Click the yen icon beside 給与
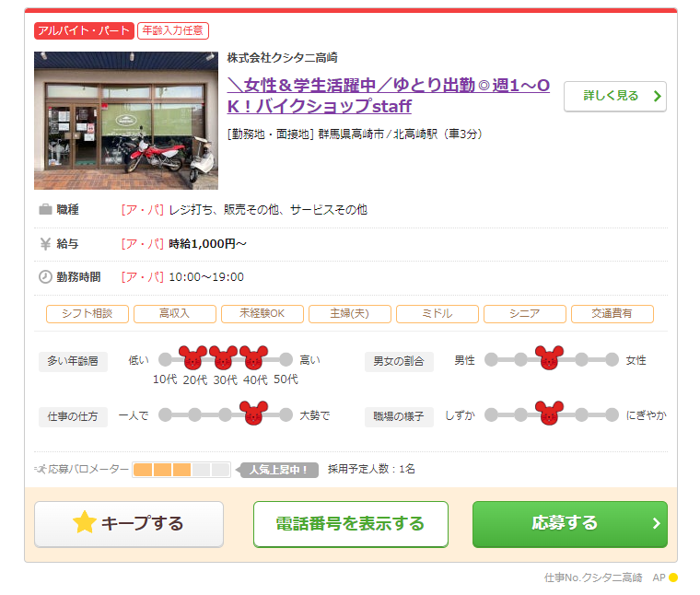 [x=45, y=244]
